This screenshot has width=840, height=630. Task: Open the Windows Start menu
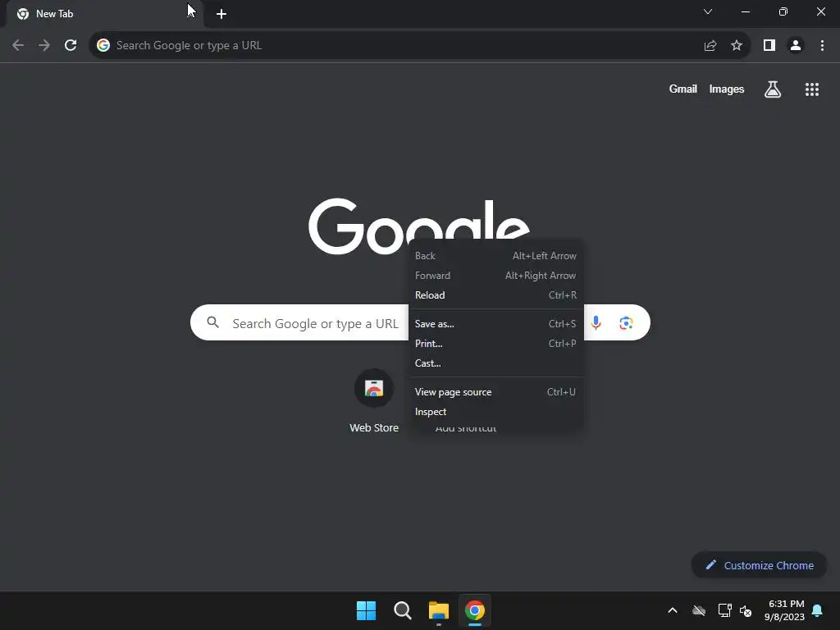click(367, 610)
